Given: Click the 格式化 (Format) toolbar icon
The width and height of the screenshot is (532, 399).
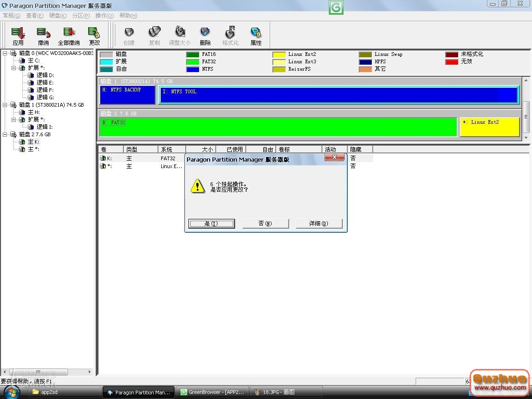Looking at the screenshot, I should pyautogui.click(x=230, y=36).
